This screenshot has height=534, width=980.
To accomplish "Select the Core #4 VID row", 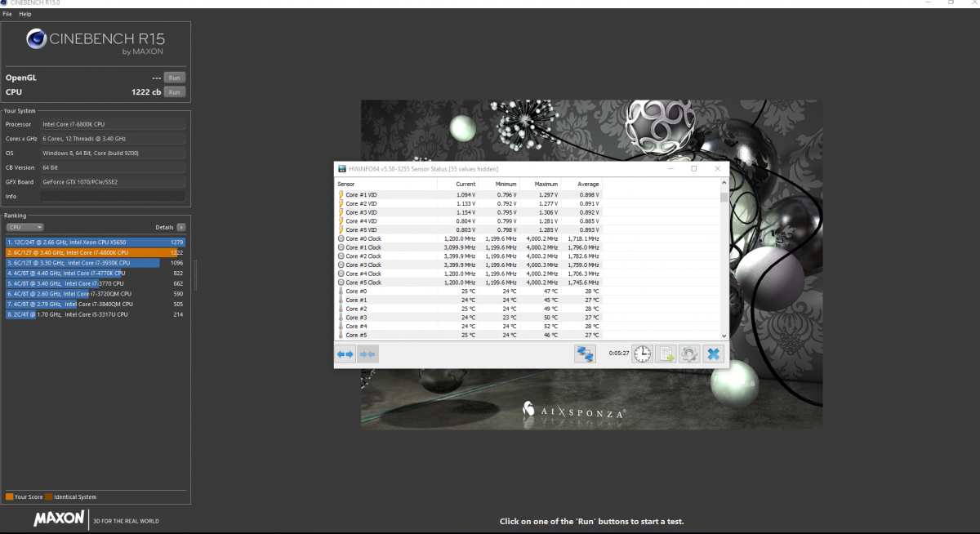I will (470, 221).
